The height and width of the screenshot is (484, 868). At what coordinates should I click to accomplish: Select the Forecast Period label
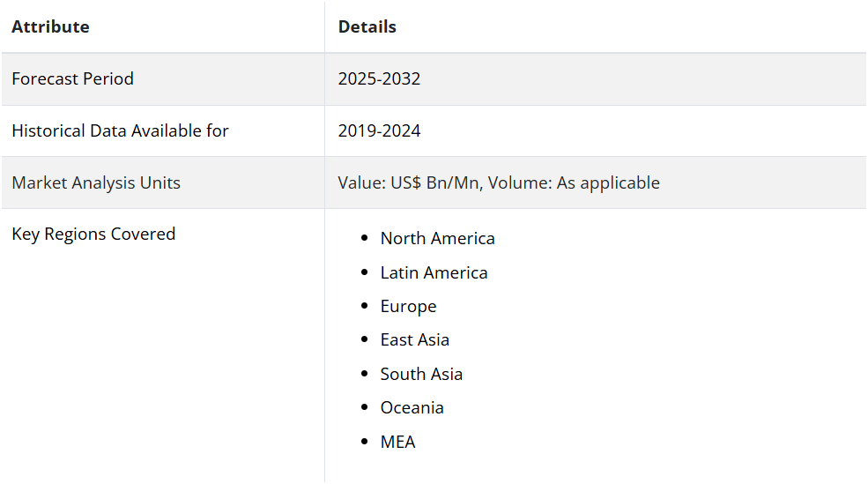[x=72, y=78]
